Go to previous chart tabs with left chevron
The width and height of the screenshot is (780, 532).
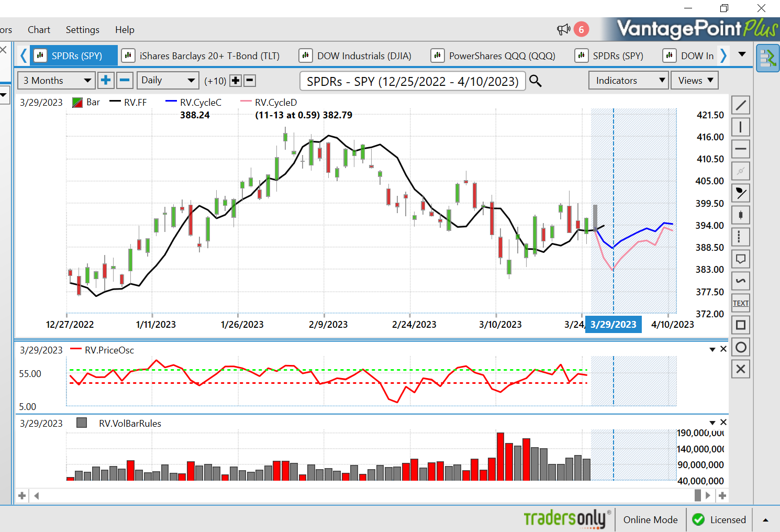point(23,56)
